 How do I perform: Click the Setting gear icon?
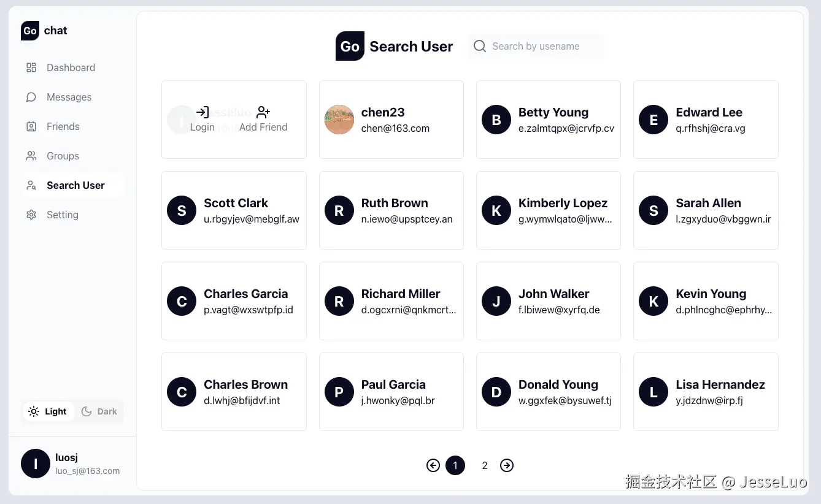tap(31, 215)
